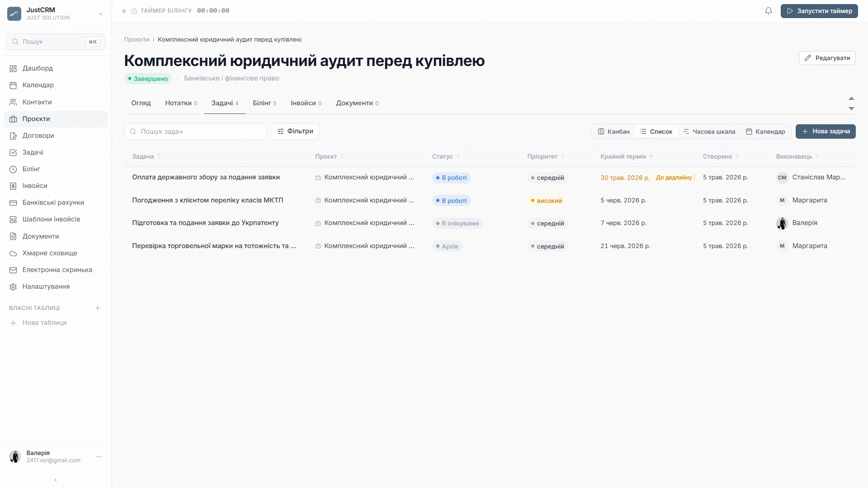
Task: Open Електронна скринька
Action: pos(56,270)
